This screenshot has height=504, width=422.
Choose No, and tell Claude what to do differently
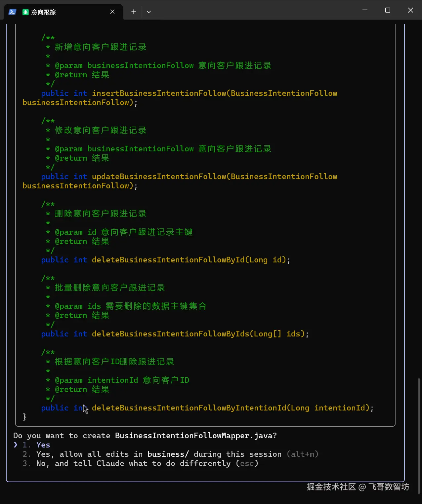coord(140,463)
